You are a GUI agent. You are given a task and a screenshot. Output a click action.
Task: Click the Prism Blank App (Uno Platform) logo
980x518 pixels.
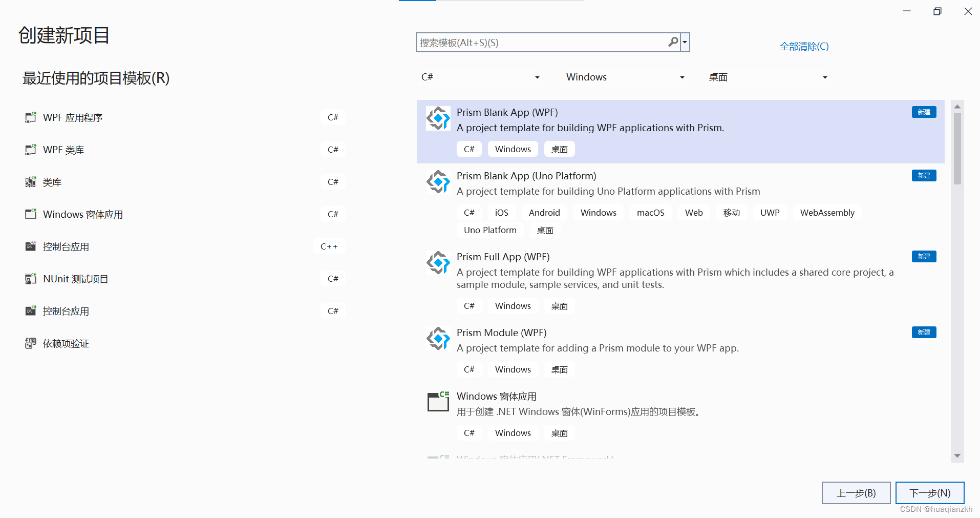pos(438,182)
